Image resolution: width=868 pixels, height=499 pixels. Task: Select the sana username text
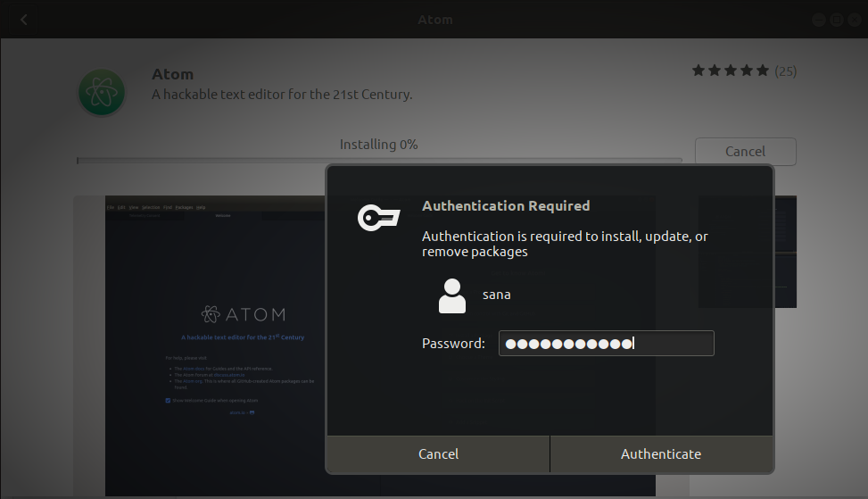(x=497, y=295)
